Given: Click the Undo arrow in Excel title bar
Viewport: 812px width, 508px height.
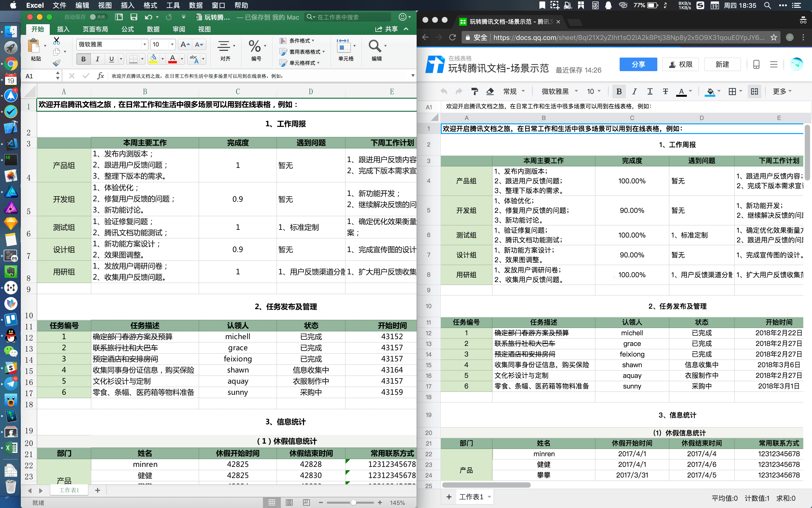Looking at the screenshot, I should click(148, 17).
